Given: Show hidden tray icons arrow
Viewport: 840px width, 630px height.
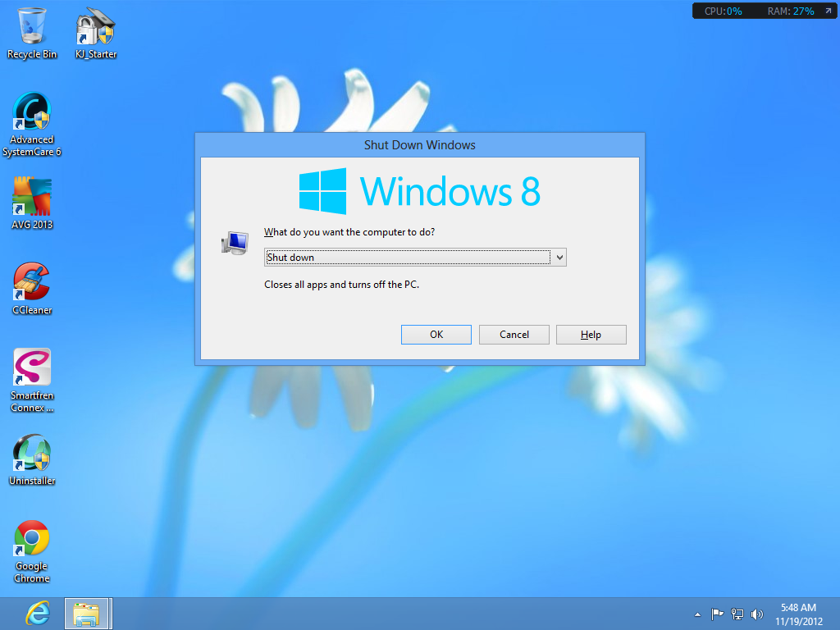Looking at the screenshot, I should pyautogui.click(x=697, y=614).
